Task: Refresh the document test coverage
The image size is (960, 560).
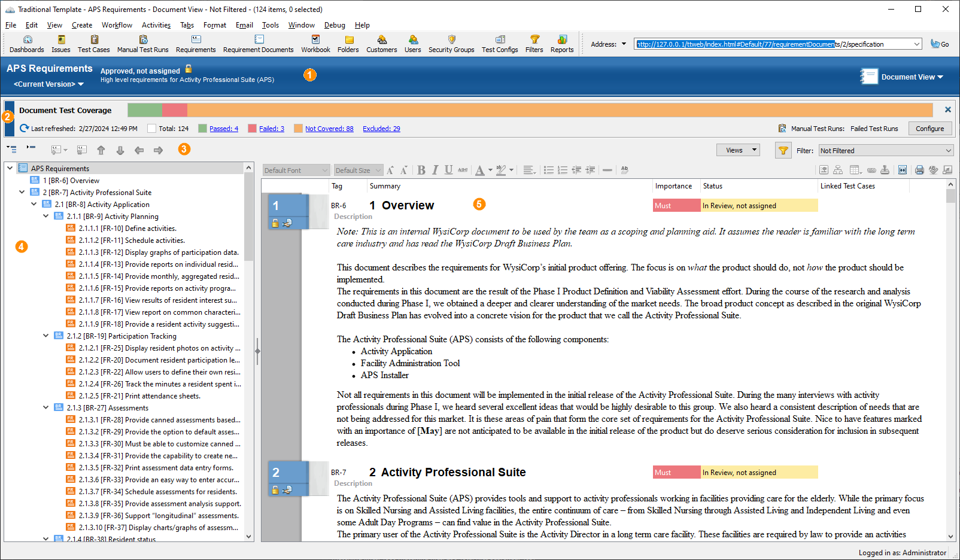Action: [25, 128]
